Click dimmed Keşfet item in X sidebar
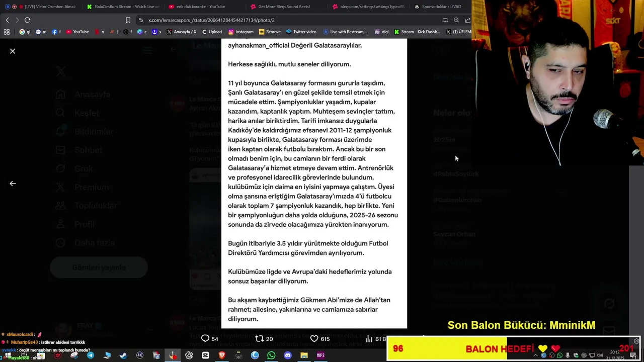The width and height of the screenshot is (644, 362). pos(78,113)
